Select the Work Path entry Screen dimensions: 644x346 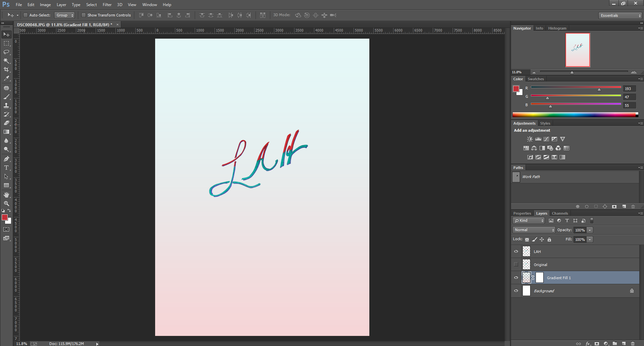pyautogui.click(x=575, y=177)
